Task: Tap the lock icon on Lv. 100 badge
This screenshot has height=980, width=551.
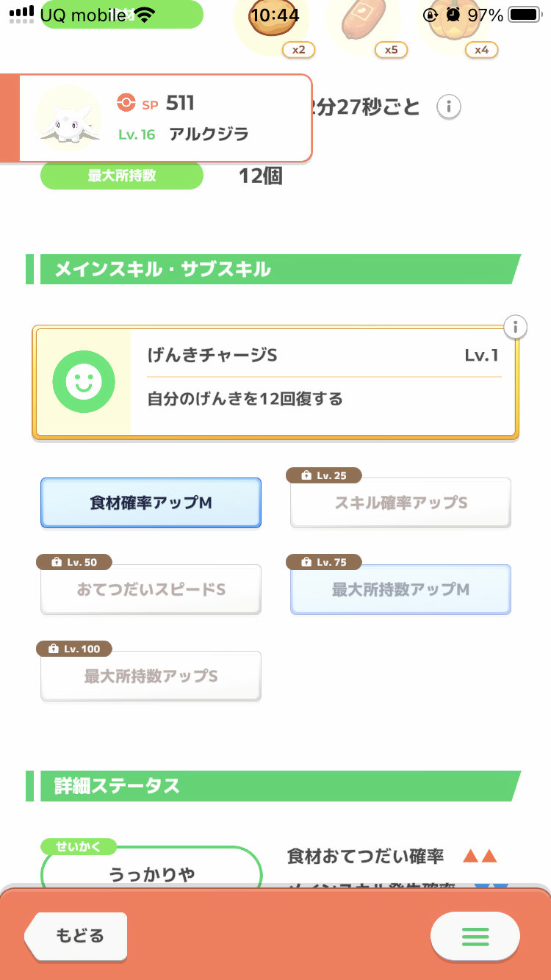Action: [53, 649]
